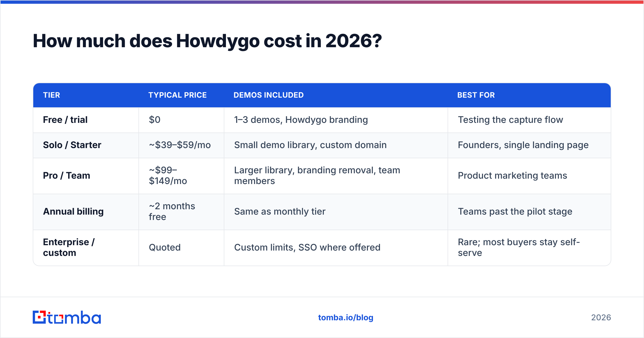Screen dimensions: 644x338
Task: Click the 'Enterprise / custom' tier cell
Action: [86, 248]
